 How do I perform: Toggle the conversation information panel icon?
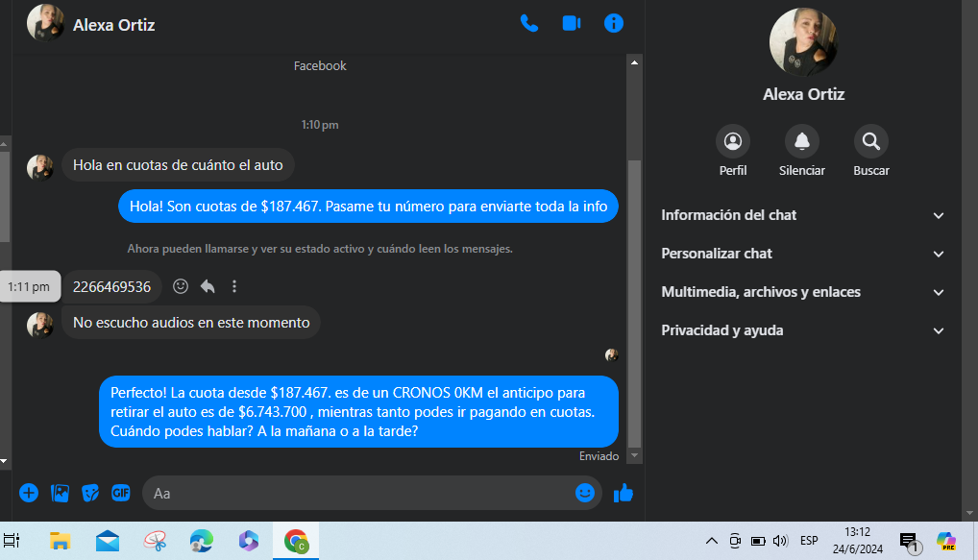click(614, 24)
